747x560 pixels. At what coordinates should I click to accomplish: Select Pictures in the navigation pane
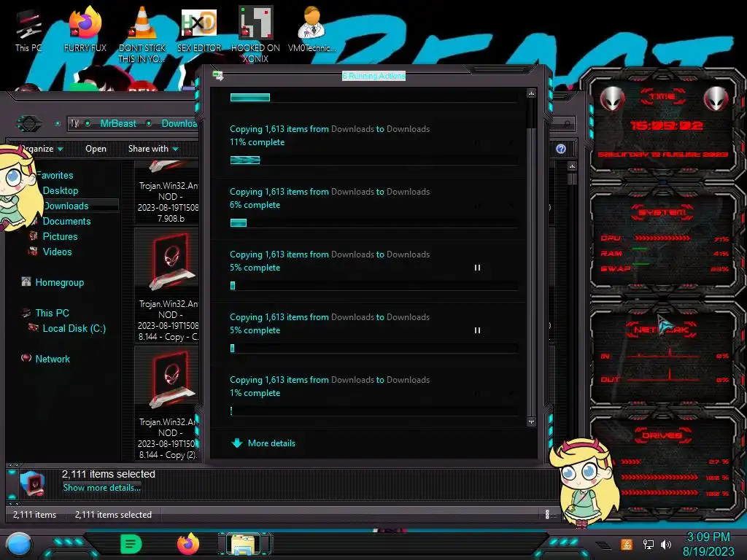coord(60,237)
